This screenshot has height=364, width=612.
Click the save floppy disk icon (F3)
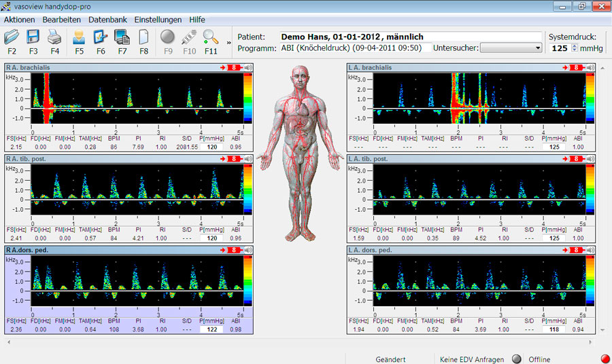[33, 37]
